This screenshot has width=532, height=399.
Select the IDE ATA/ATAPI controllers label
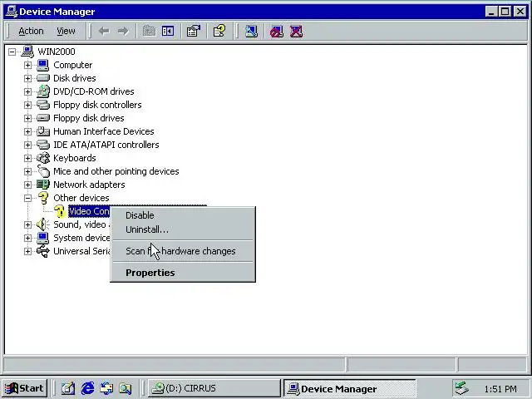pyautogui.click(x=106, y=145)
